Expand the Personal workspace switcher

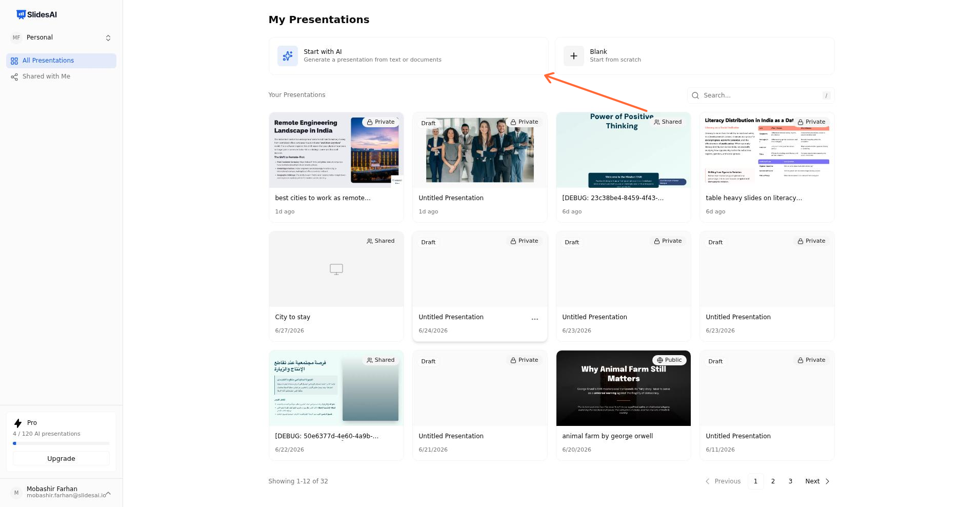point(62,38)
